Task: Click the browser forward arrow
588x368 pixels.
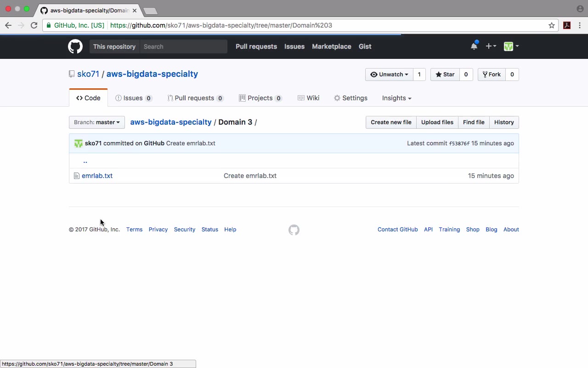Action: point(21,25)
